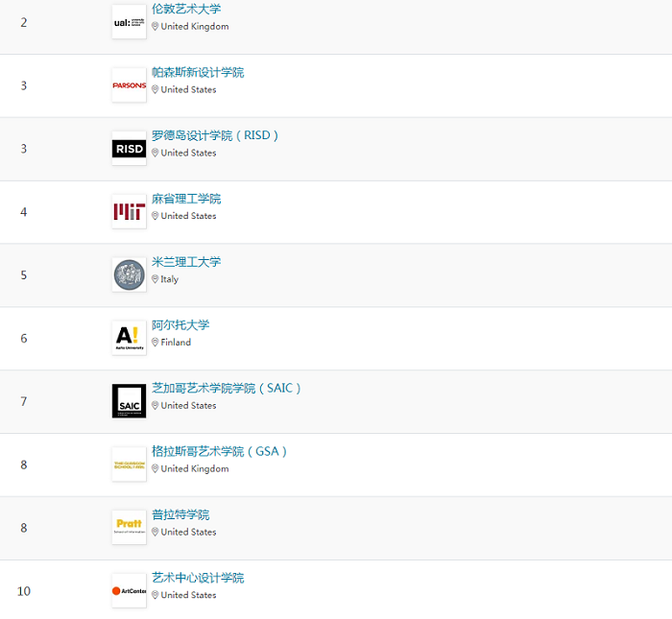Open the 伦敦艺术大学 link
672x619 pixels.
click(186, 10)
